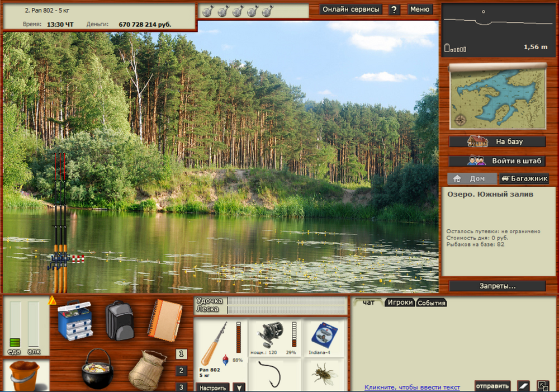
Task: Open the orange notebook journal
Action: click(165, 320)
